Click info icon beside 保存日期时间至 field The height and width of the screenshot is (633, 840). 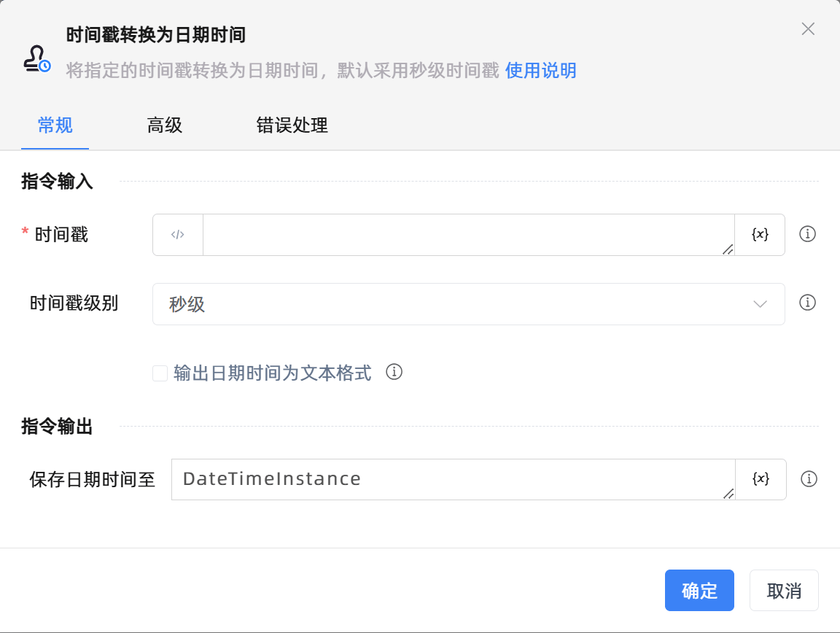click(808, 479)
